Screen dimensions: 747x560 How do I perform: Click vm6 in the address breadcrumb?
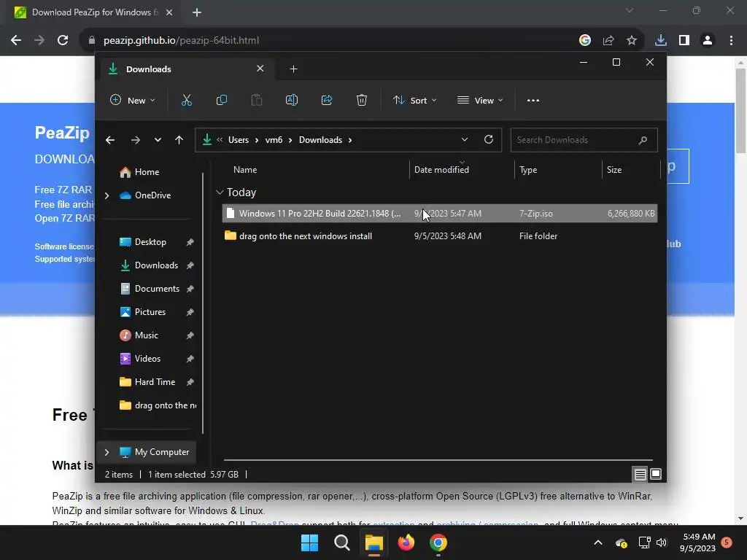[x=274, y=140]
